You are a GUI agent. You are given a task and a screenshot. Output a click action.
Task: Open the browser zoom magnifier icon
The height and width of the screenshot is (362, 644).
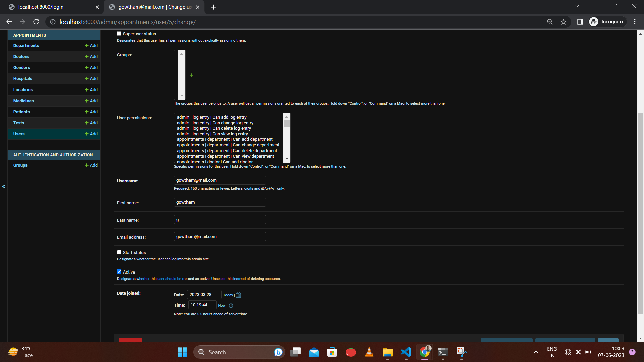(x=550, y=22)
